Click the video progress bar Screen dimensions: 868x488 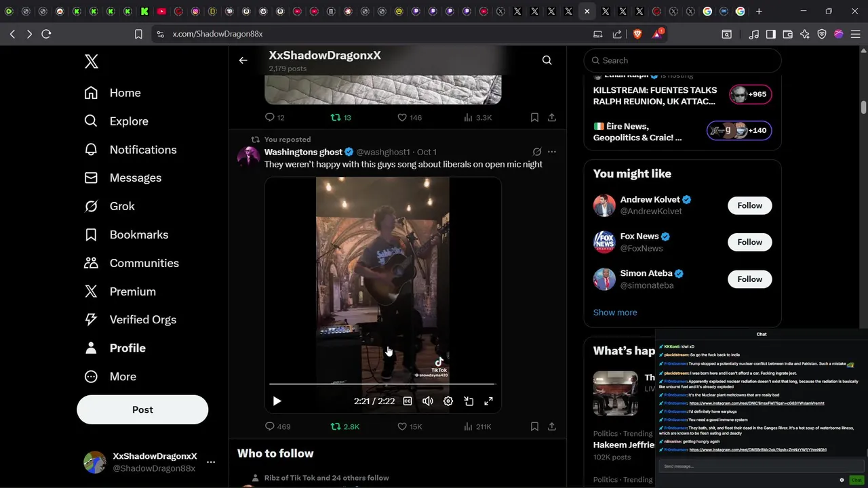382,384
